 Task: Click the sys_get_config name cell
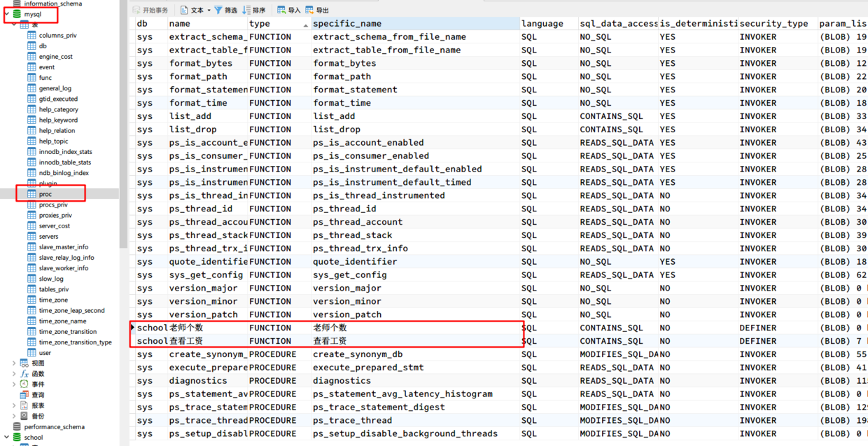[x=207, y=274]
